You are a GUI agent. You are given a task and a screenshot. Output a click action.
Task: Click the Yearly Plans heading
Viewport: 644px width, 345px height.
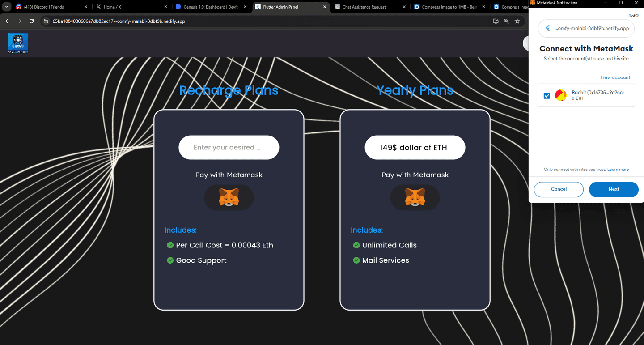[x=415, y=90]
